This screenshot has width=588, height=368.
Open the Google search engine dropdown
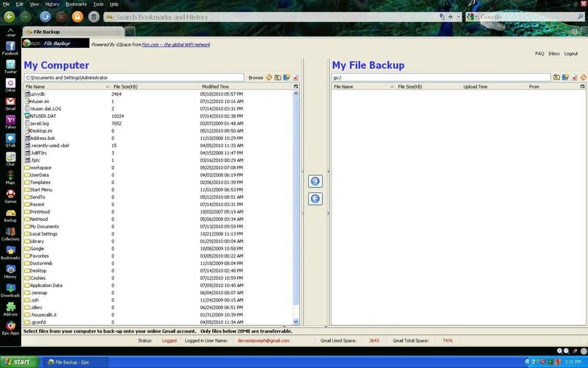point(473,16)
